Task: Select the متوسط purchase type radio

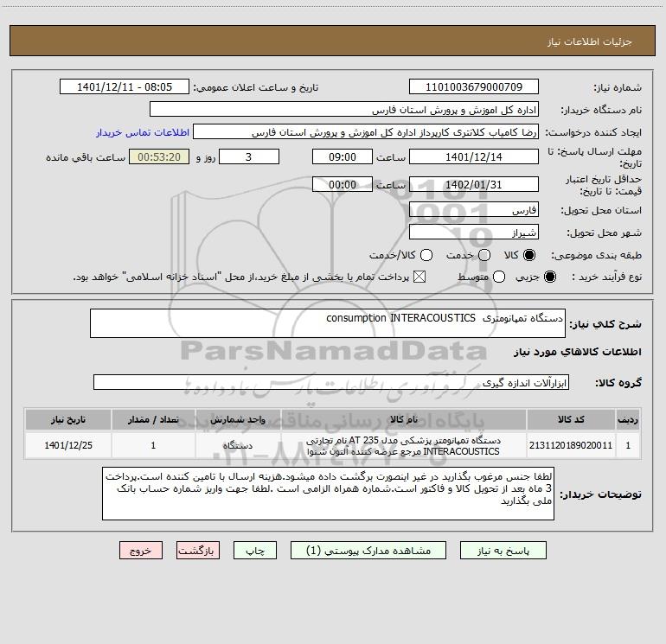Action: pos(499,277)
